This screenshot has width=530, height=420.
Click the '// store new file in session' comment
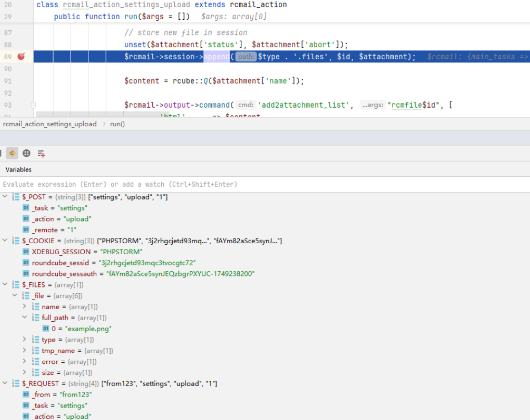(186, 32)
